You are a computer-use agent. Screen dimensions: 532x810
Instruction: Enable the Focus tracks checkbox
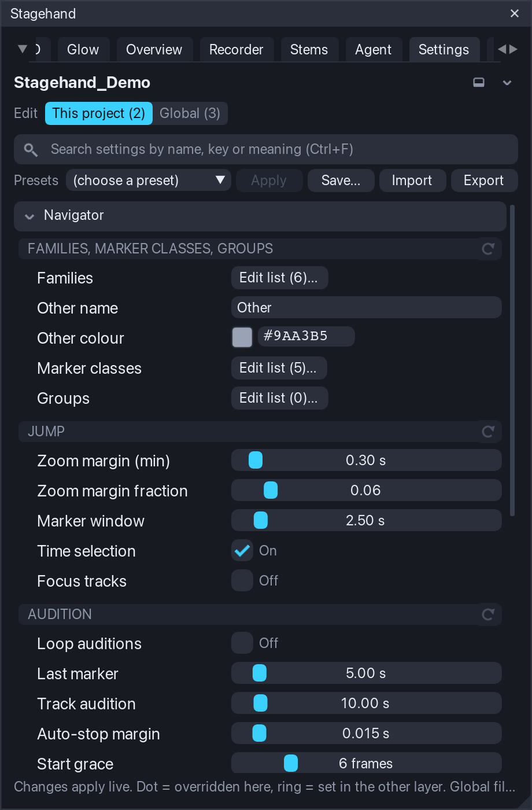pos(242,580)
